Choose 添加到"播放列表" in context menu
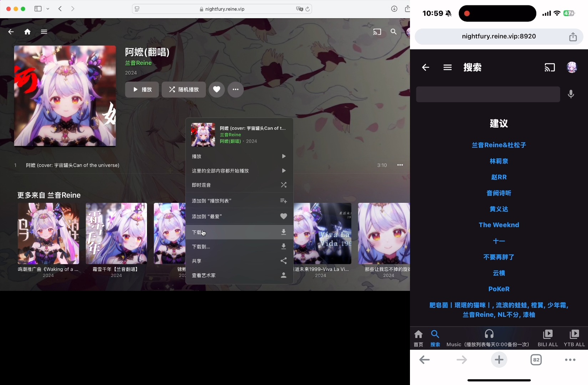Screen dimensions: 588x385 (239, 201)
